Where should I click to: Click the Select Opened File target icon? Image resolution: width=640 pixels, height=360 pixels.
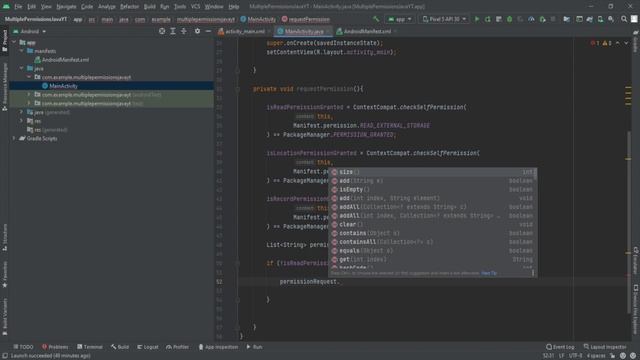(162, 31)
